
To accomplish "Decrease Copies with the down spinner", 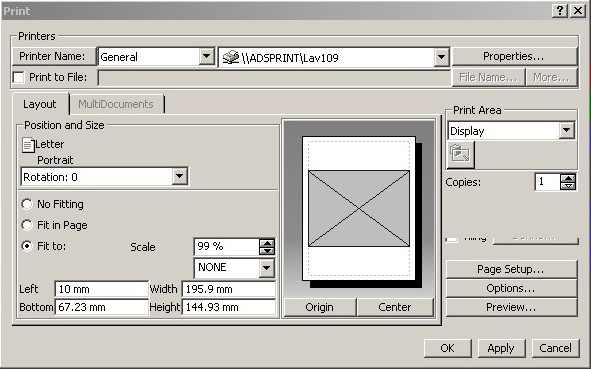I will (568, 186).
